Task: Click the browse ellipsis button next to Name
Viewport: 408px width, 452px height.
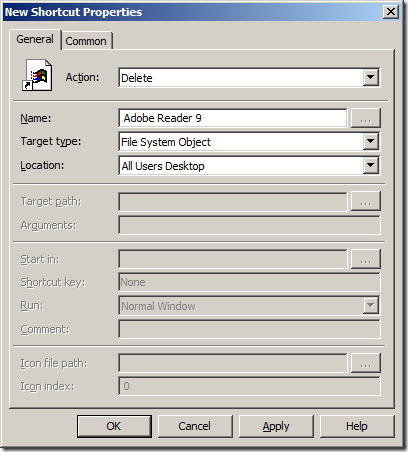Action: pyautogui.click(x=365, y=118)
